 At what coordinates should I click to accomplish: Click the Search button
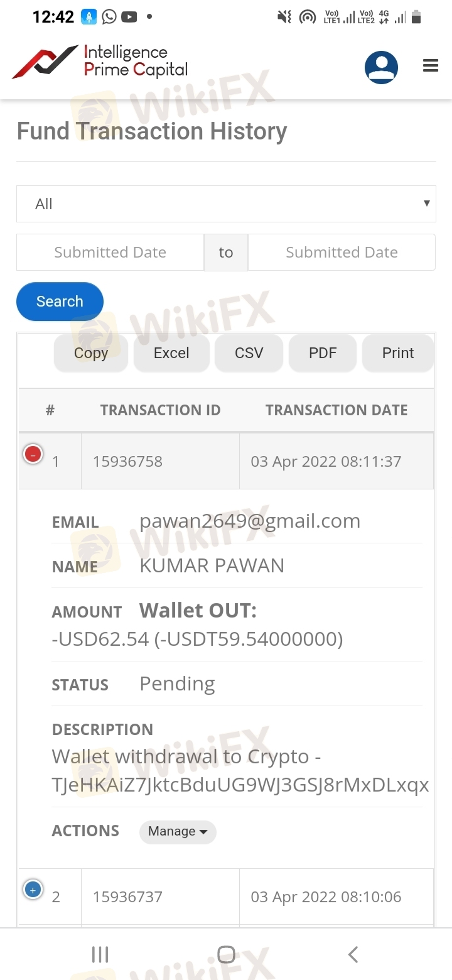click(x=60, y=302)
